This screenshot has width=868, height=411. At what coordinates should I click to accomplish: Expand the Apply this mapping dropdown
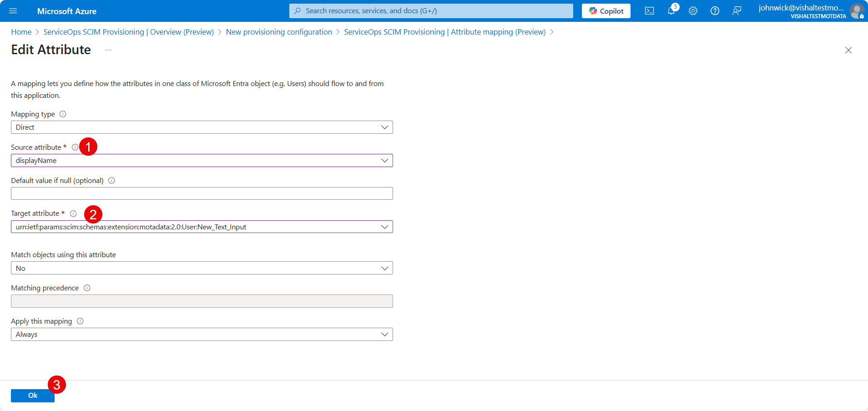[202, 335]
